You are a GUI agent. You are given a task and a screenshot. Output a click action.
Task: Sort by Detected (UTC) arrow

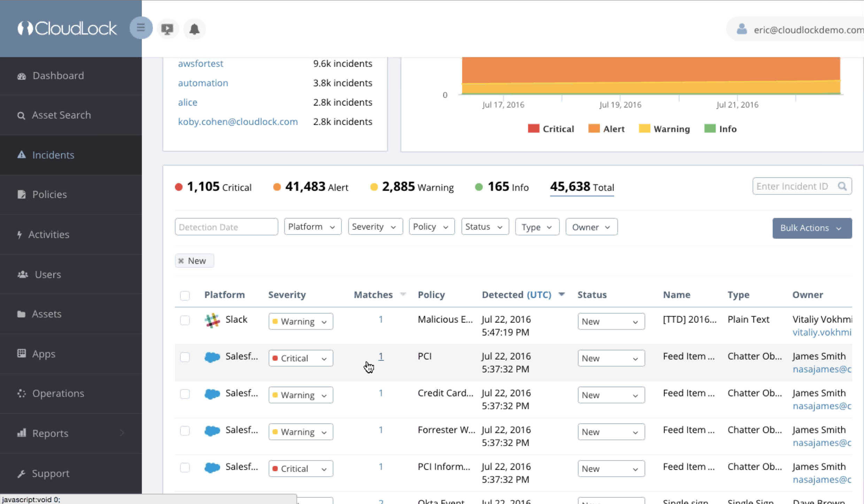[562, 294]
